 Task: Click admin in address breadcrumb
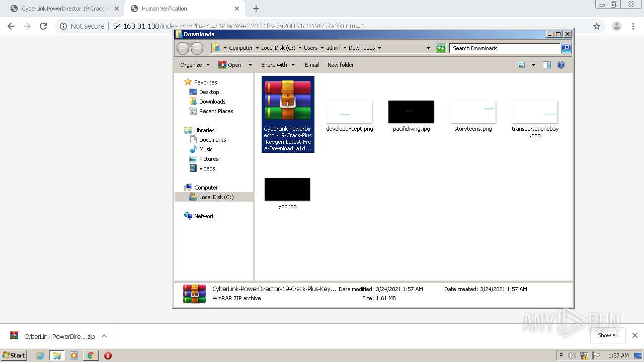(333, 48)
